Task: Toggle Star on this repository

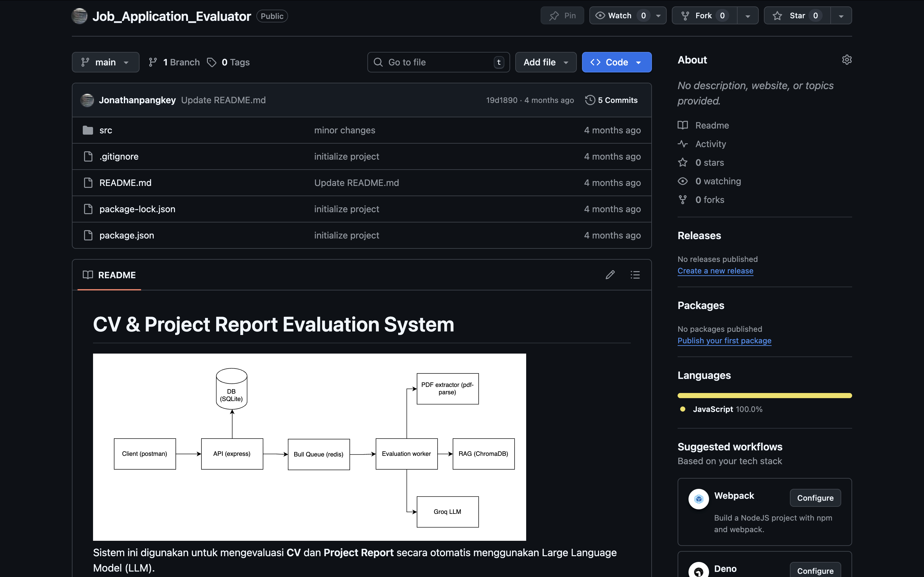Action: pyautogui.click(x=797, y=16)
